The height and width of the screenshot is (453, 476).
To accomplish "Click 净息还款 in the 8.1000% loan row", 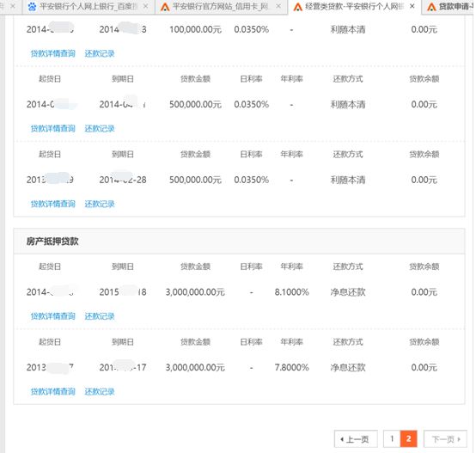I will pyautogui.click(x=348, y=292).
